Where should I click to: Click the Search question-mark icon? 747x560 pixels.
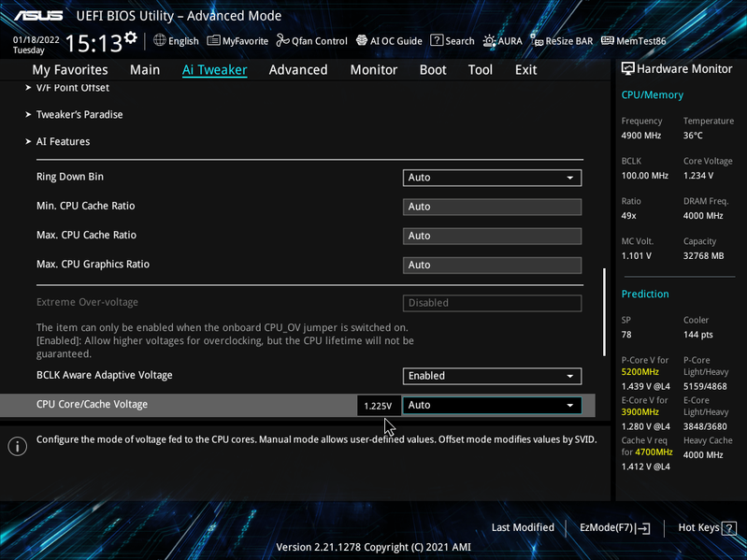coord(437,40)
